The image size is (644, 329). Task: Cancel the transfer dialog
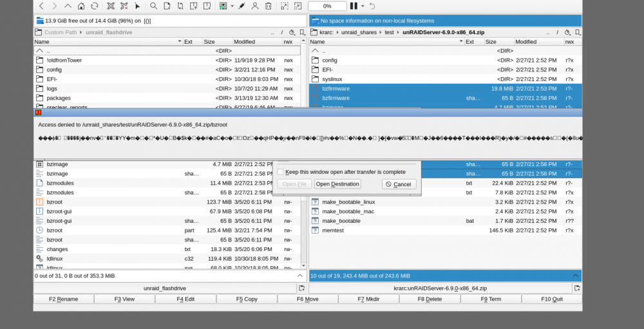point(399,184)
